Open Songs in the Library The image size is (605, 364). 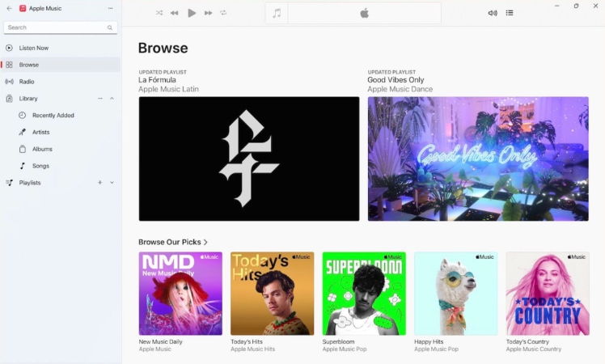pyautogui.click(x=40, y=166)
